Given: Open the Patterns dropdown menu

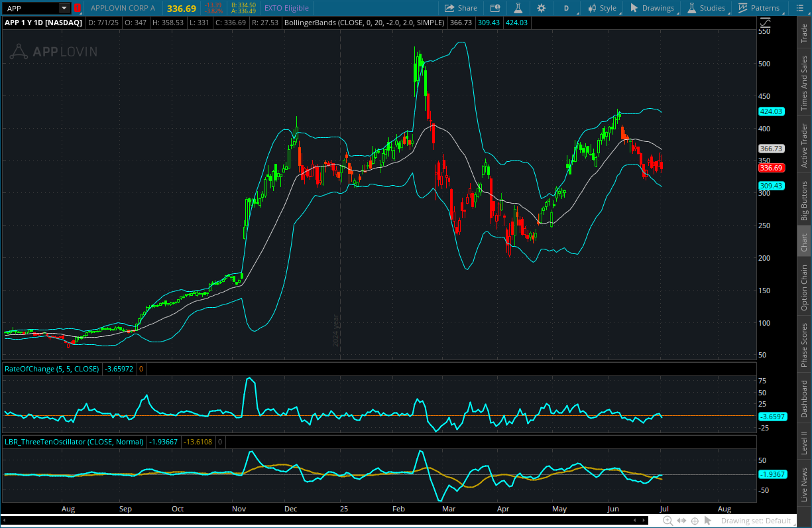Looking at the screenshot, I should click(758, 8).
